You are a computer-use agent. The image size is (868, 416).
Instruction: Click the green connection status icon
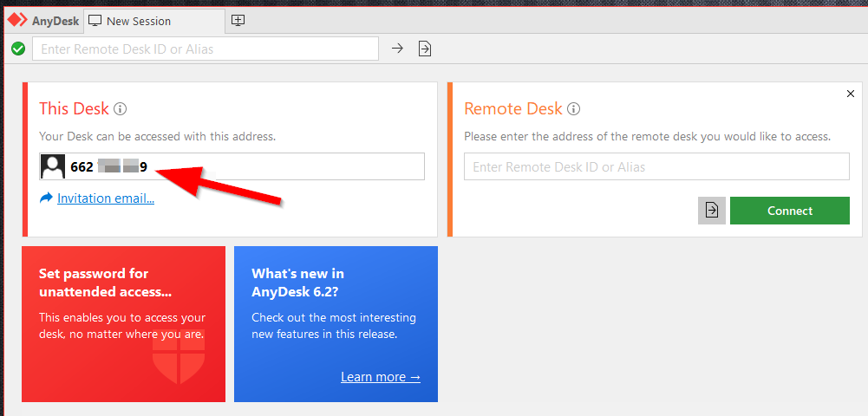point(17,49)
